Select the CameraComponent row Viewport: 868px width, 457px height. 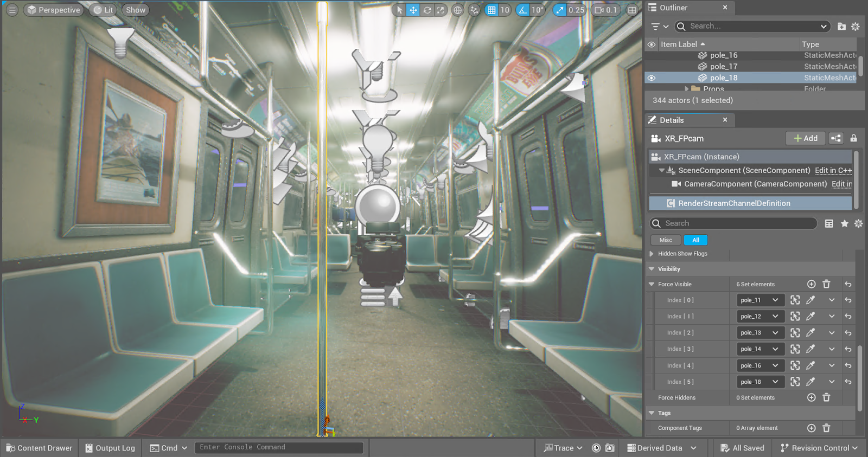click(750, 184)
